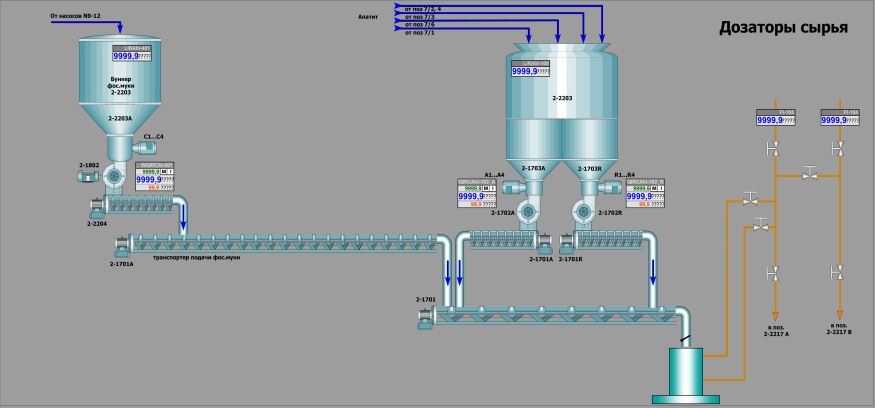Select the horizontal crossover valve between orange lines
This screenshot has width=875, height=408.
[810, 174]
